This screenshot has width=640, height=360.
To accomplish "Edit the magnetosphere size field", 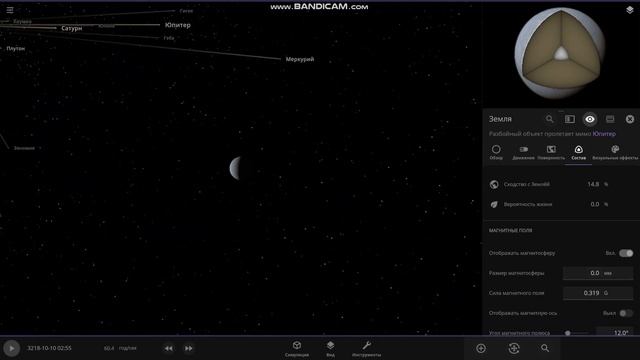I will 598,273.
